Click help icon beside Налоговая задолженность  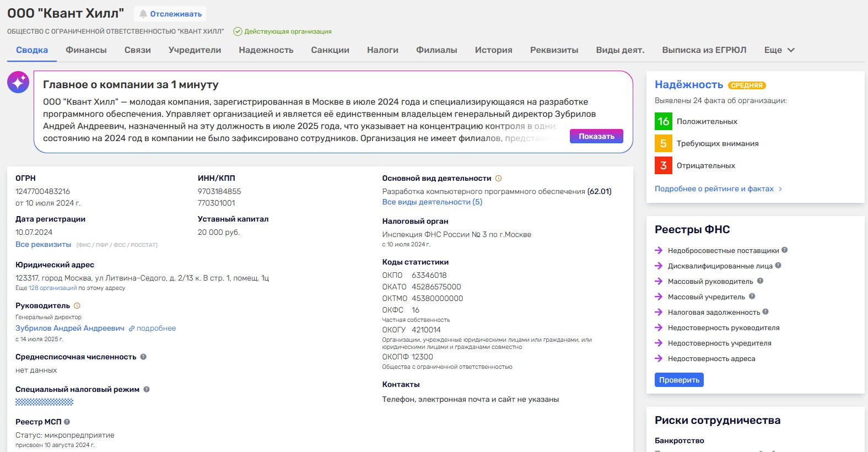765,312
